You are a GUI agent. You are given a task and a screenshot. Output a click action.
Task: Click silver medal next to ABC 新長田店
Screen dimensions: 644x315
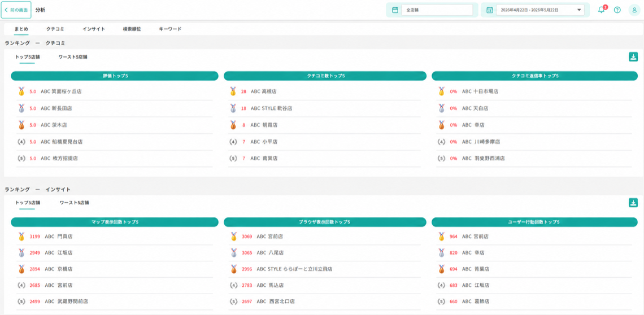[22, 108]
